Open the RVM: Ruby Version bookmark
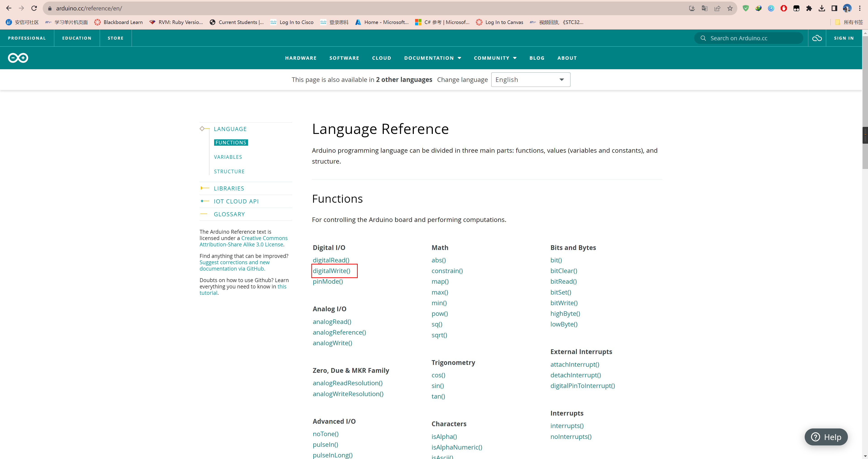This screenshot has height=459, width=868. [x=176, y=22]
